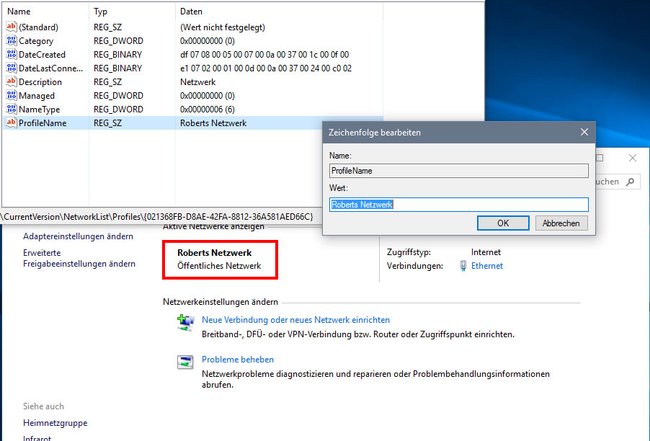The height and width of the screenshot is (441, 650).
Task: Open the Probleme beheben link
Action: point(238,359)
